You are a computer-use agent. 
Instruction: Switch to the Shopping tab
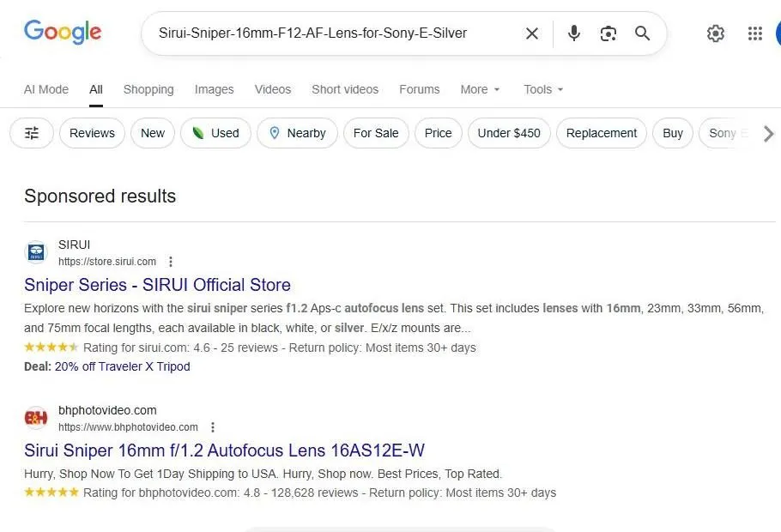[x=148, y=89]
